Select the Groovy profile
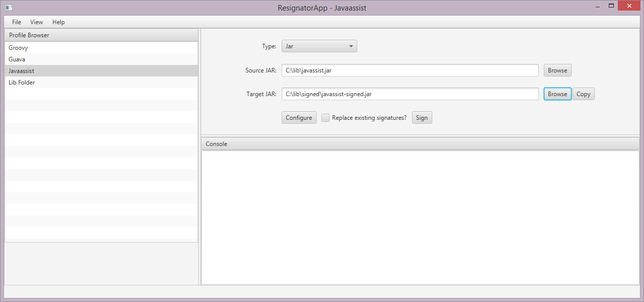The width and height of the screenshot is (644, 302). [101, 48]
